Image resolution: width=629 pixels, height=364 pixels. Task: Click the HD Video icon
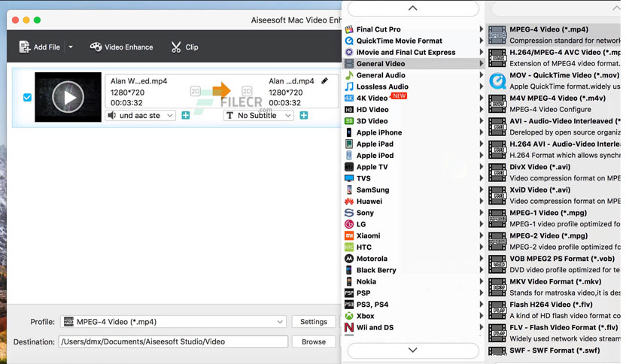349,110
